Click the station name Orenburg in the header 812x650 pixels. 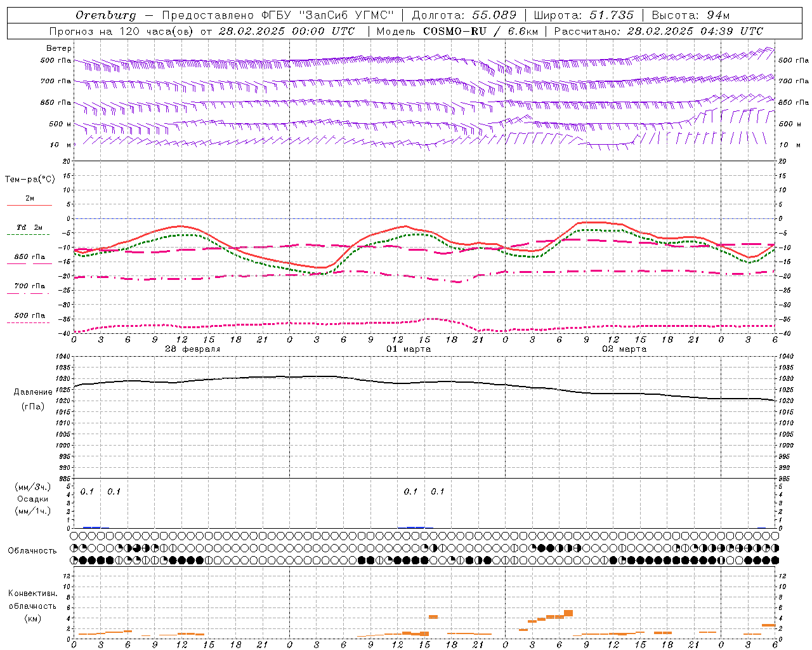(105, 15)
